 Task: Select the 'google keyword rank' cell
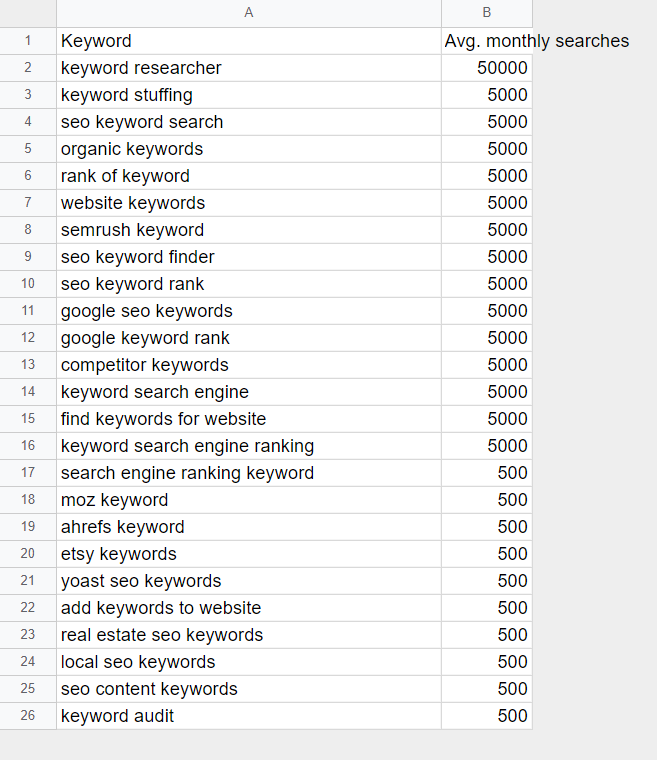point(249,338)
